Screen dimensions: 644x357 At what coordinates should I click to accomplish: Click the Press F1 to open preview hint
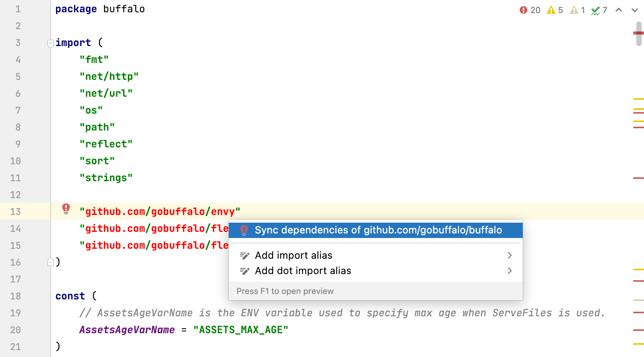pyautogui.click(x=285, y=291)
